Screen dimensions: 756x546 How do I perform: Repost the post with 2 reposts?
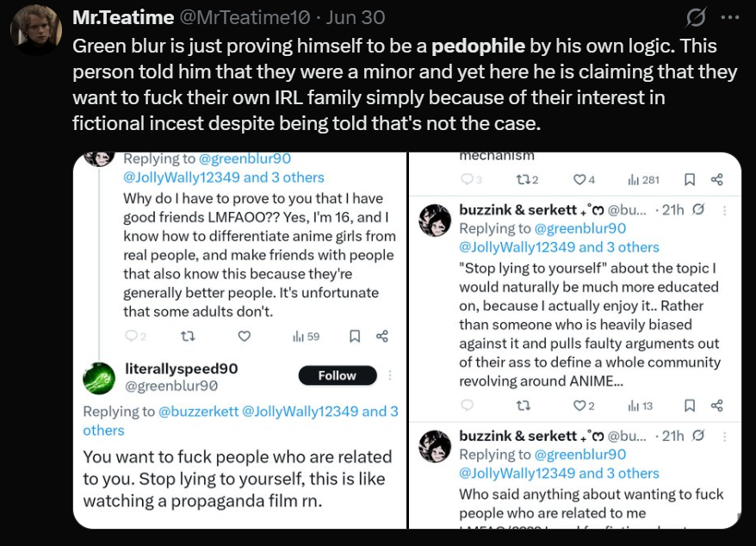pos(527,180)
